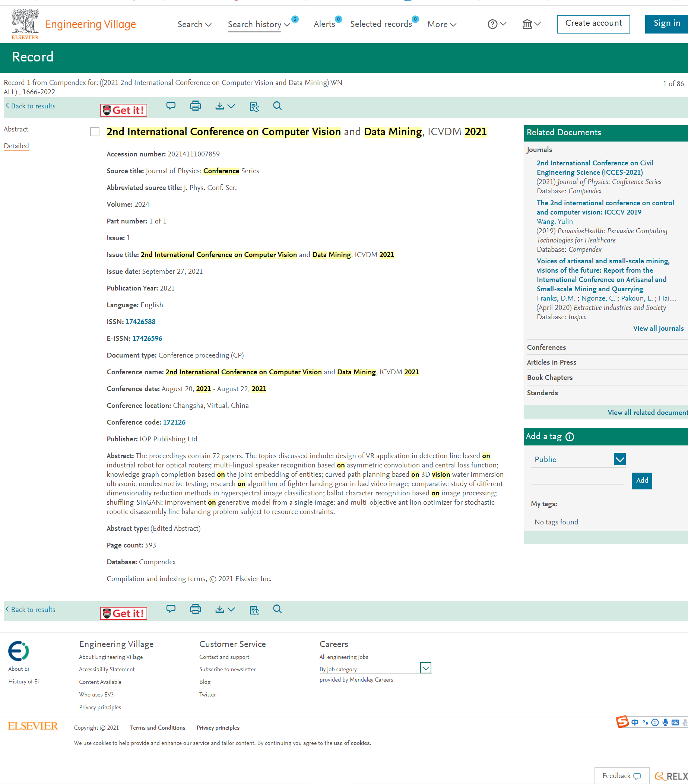Open the institution building icon menu
This screenshot has width=688, height=784.
(x=532, y=24)
